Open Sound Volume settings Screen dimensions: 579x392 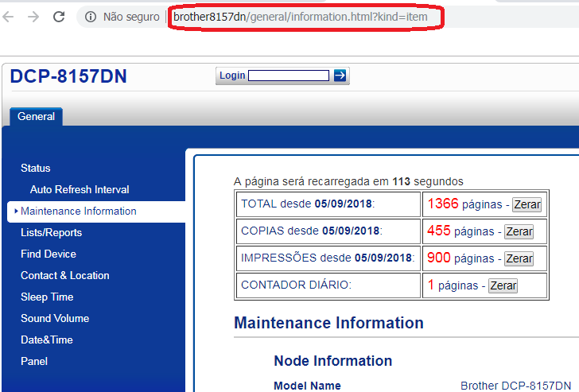55,318
